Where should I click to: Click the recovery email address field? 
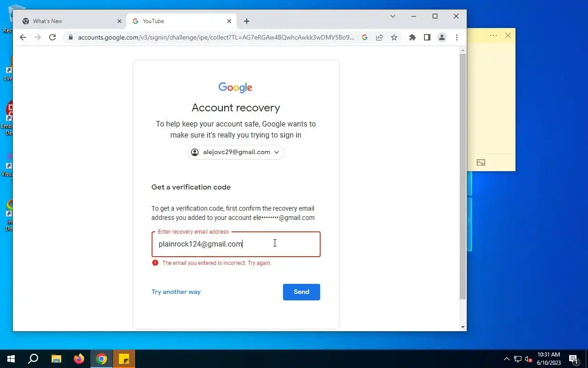click(236, 244)
